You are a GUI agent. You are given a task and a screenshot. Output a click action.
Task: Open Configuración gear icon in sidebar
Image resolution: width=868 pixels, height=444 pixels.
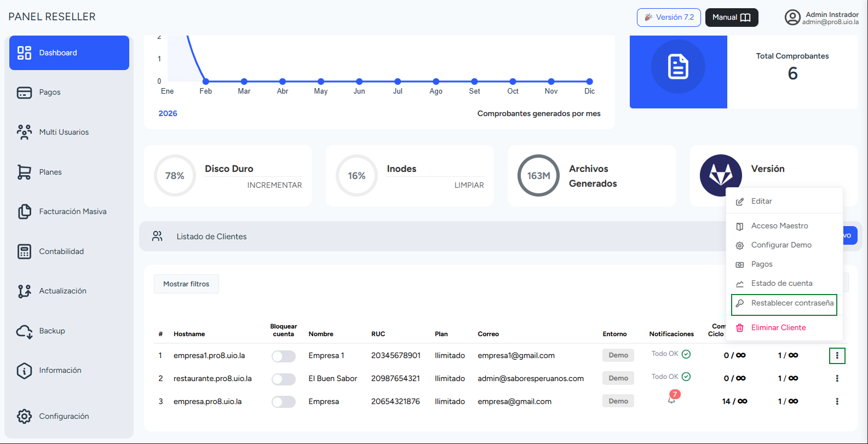point(24,416)
